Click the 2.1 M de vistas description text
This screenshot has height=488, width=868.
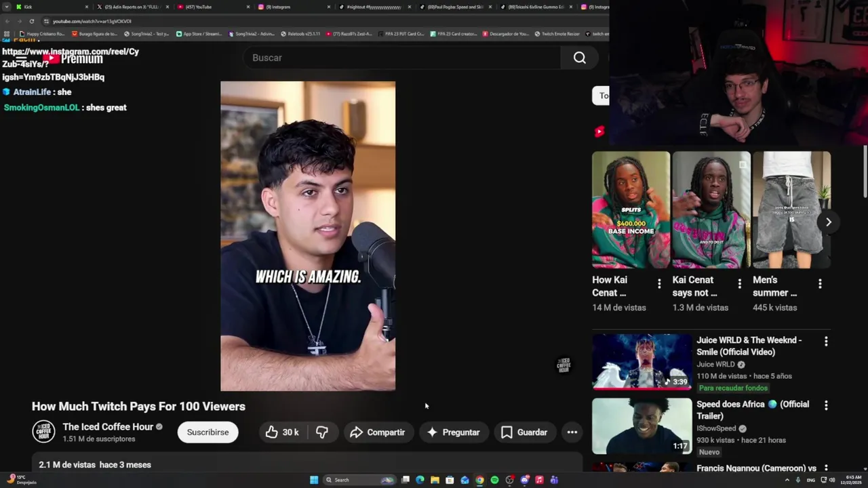tap(95, 465)
